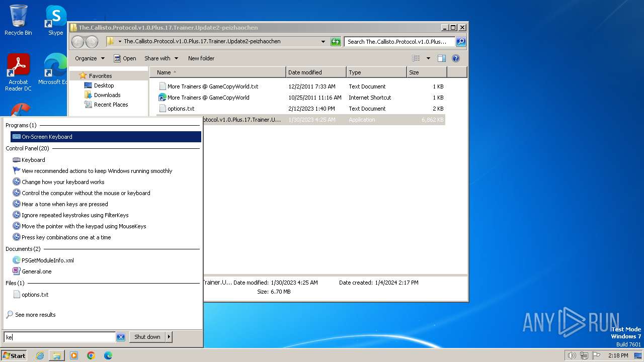Click the taskbar clock
Screen dimensions: 644x362
618,355
